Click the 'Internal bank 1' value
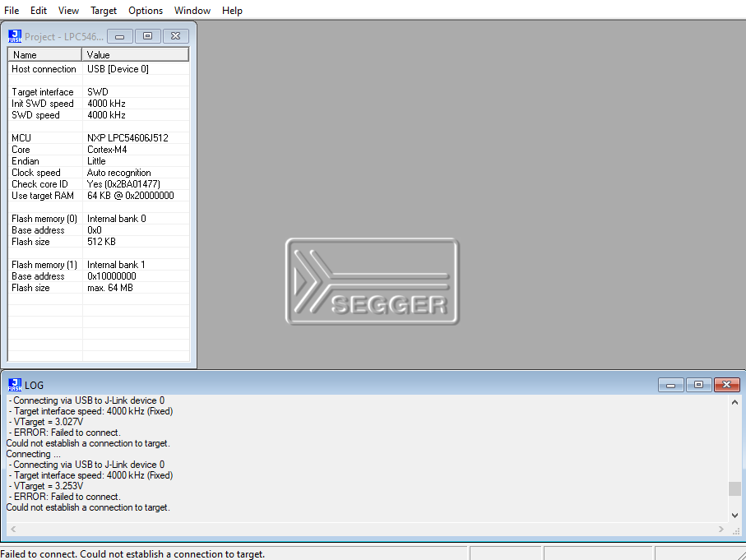746x560 pixels. click(116, 265)
